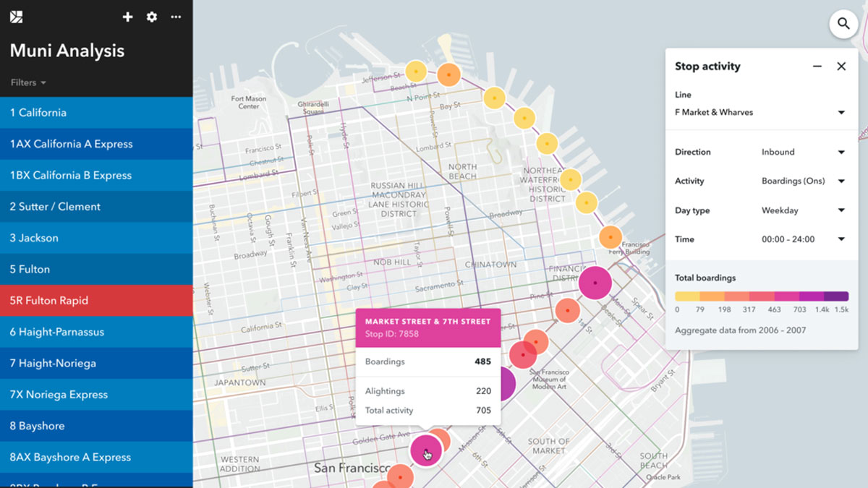Viewport: 868px width, 488px height.
Task: Click the plus icon to add item
Action: 127,17
